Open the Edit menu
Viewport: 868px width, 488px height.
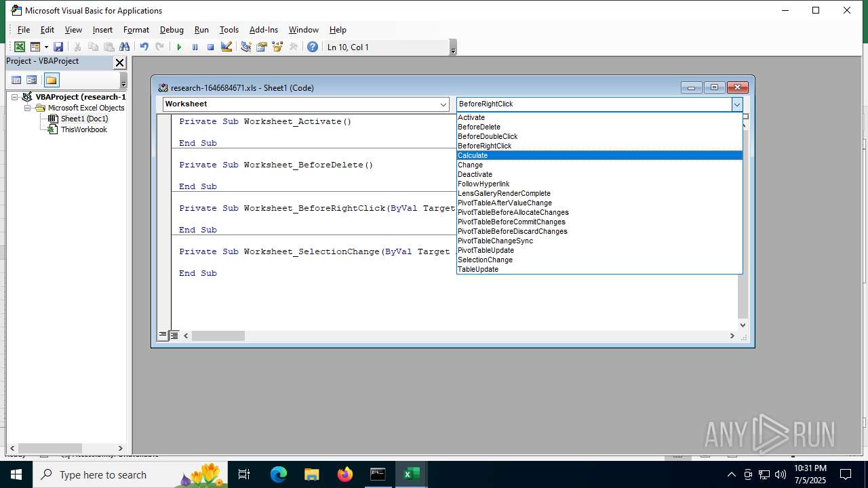47,30
